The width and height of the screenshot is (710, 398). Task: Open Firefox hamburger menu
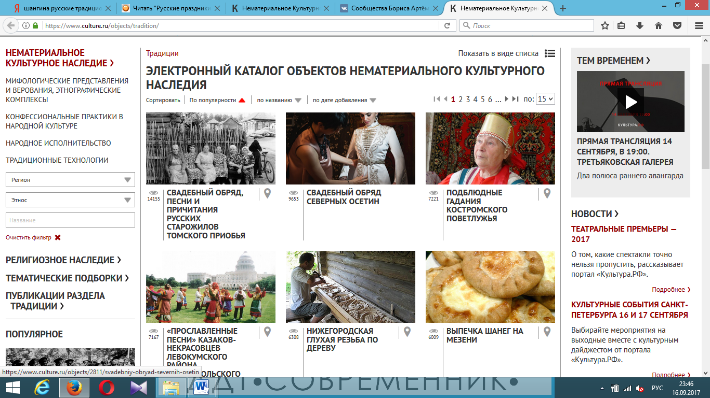tap(699, 26)
